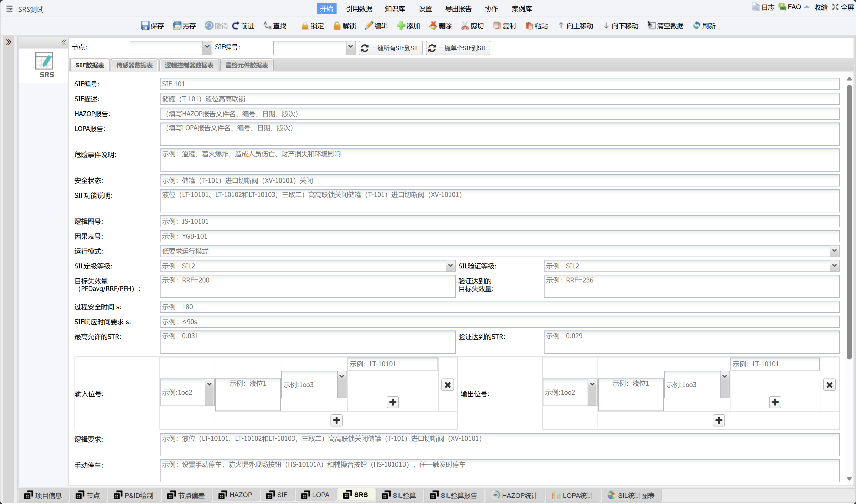856x504 pixels.
Task: Add new output tag with lower plus button
Action: click(718, 420)
